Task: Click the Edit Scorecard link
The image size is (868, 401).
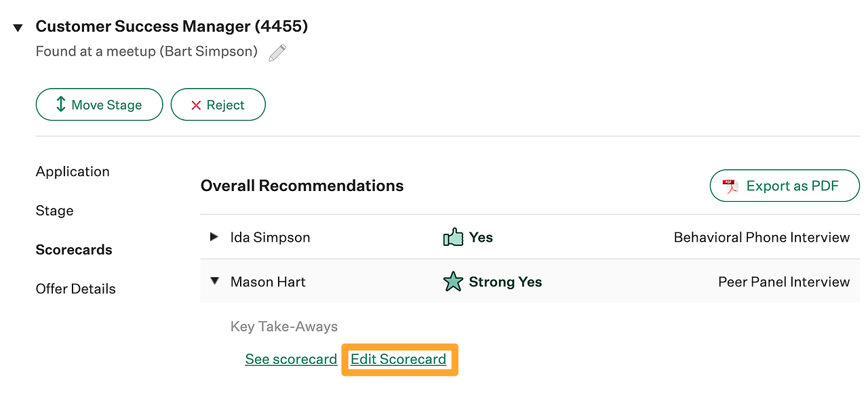Action: pyautogui.click(x=399, y=359)
